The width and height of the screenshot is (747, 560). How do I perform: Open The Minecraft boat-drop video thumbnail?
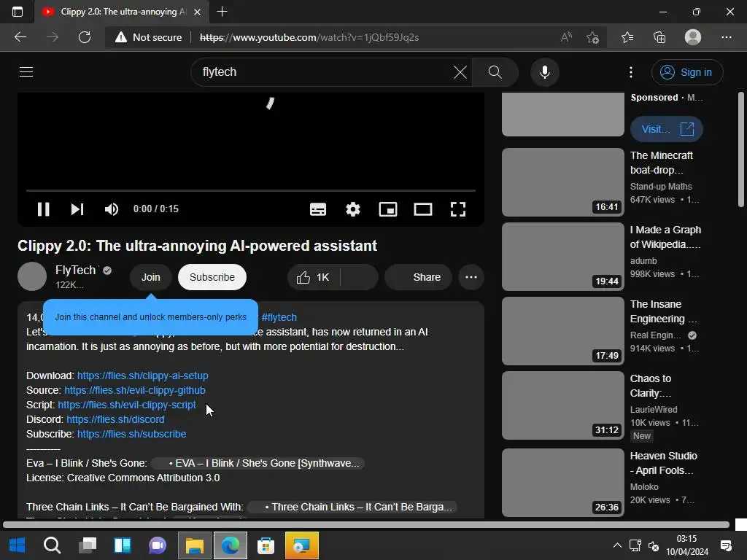[563, 182]
